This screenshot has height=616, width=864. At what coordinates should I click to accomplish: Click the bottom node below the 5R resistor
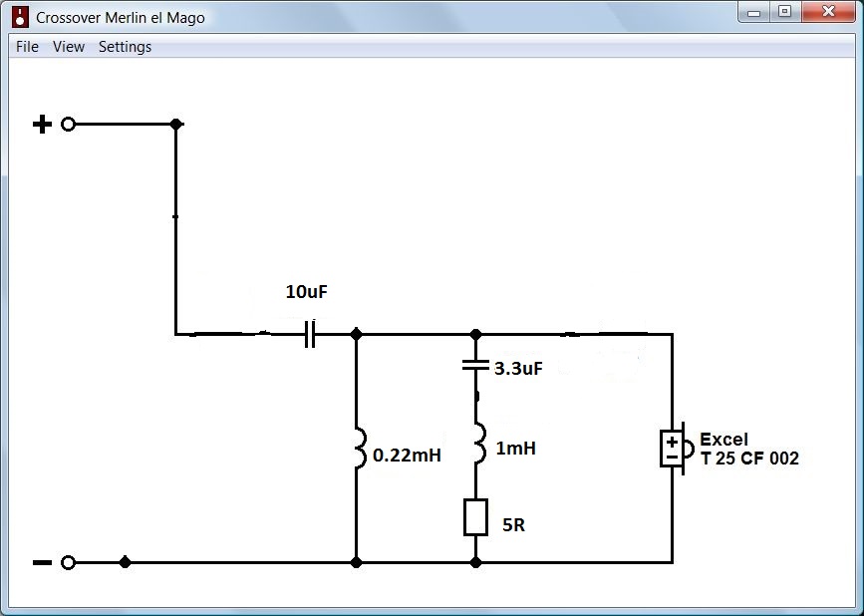[476, 562]
